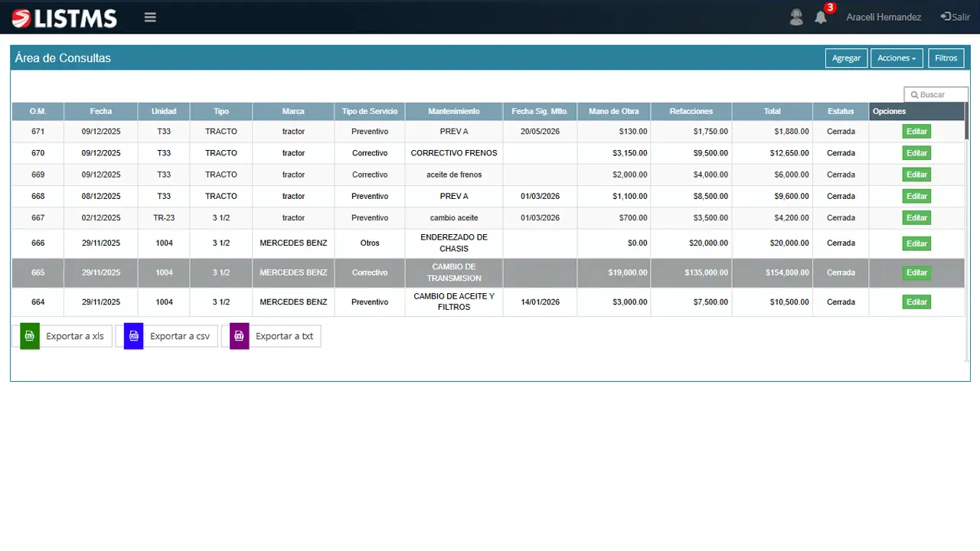
Task: Click the blue csv export icon
Action: point(134,336)
